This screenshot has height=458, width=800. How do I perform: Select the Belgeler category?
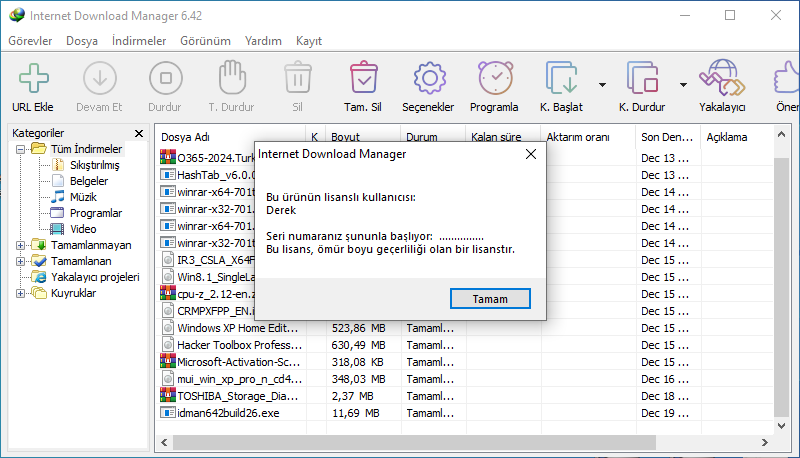(89, 181)
